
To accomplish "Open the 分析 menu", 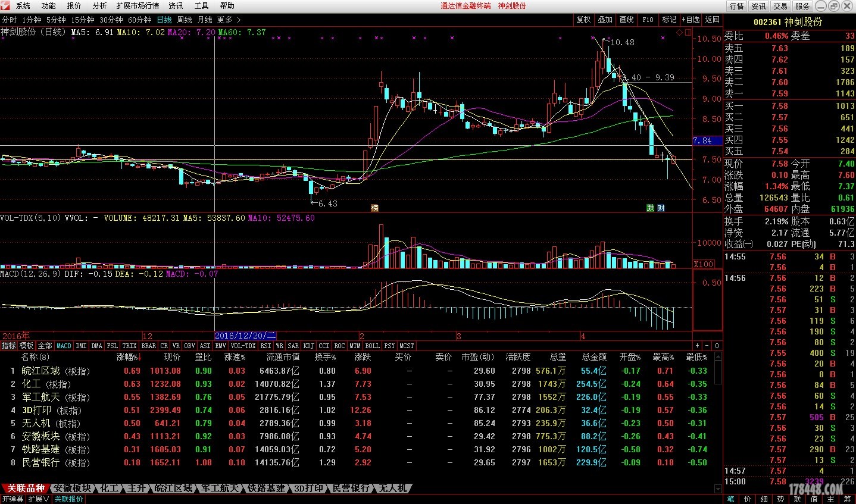I will click(100, 5).
